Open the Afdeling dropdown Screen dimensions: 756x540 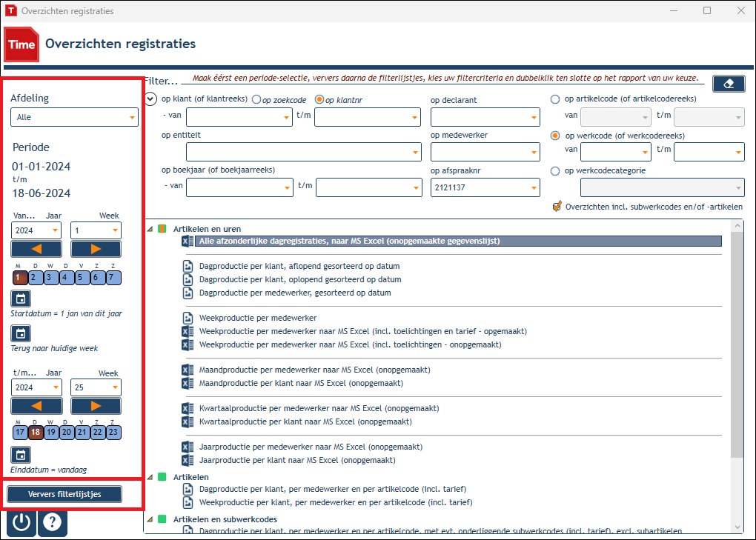[74, 117]
